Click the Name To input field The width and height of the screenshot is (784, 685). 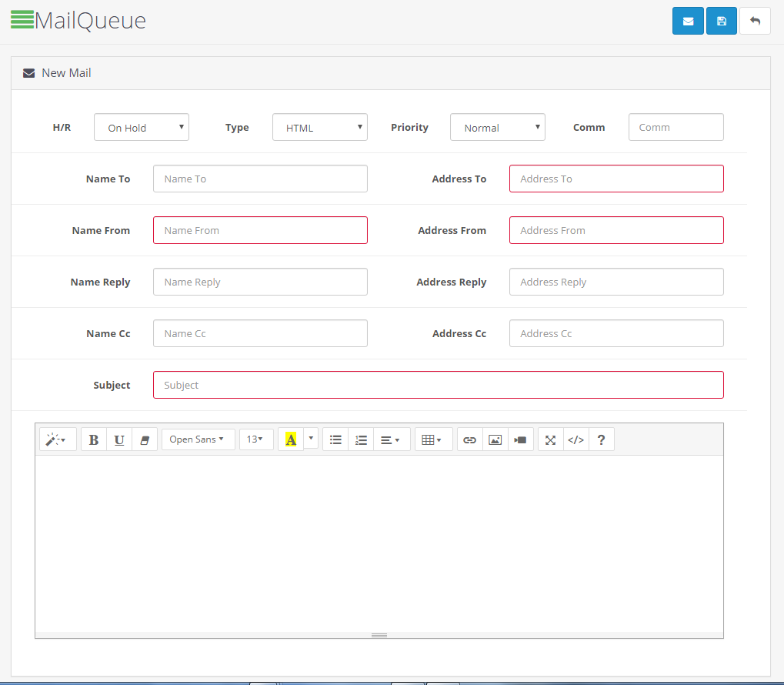coord(261,179)
